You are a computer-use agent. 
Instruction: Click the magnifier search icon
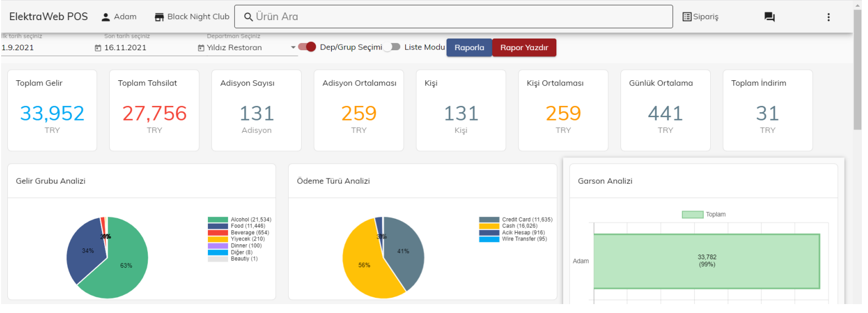[248, 17]
